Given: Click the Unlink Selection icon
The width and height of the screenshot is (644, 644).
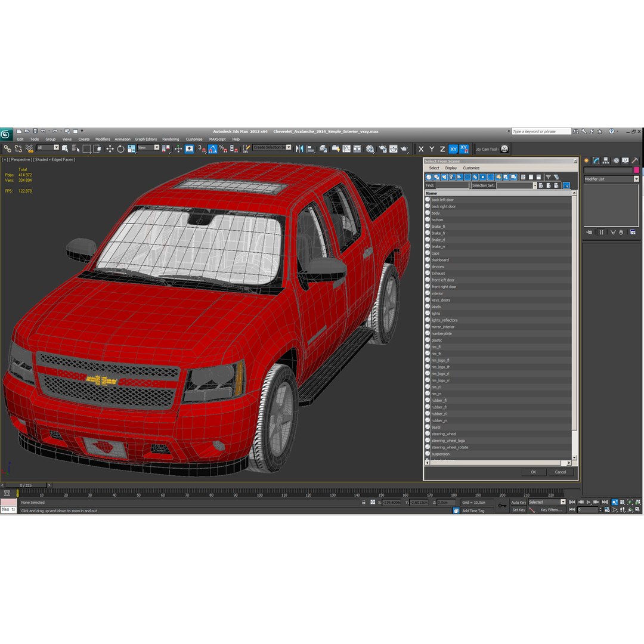Looking at the screenshot, I should [x=18, y=148].
